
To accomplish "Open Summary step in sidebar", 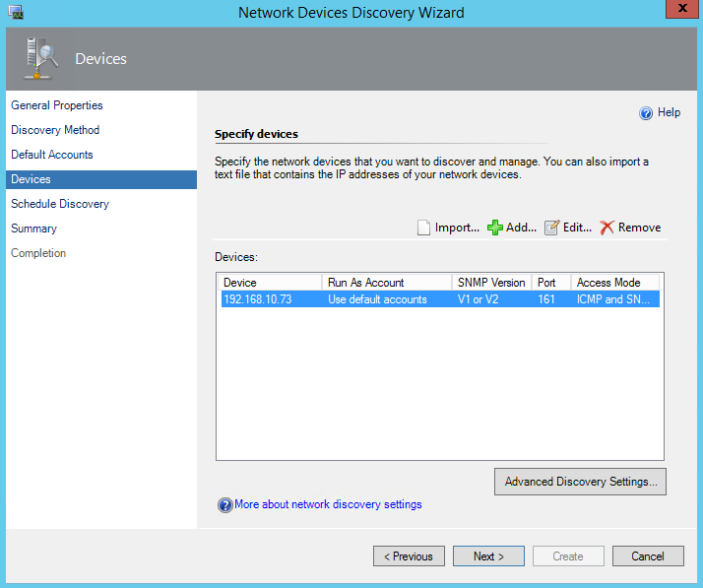I will [34, 229].
